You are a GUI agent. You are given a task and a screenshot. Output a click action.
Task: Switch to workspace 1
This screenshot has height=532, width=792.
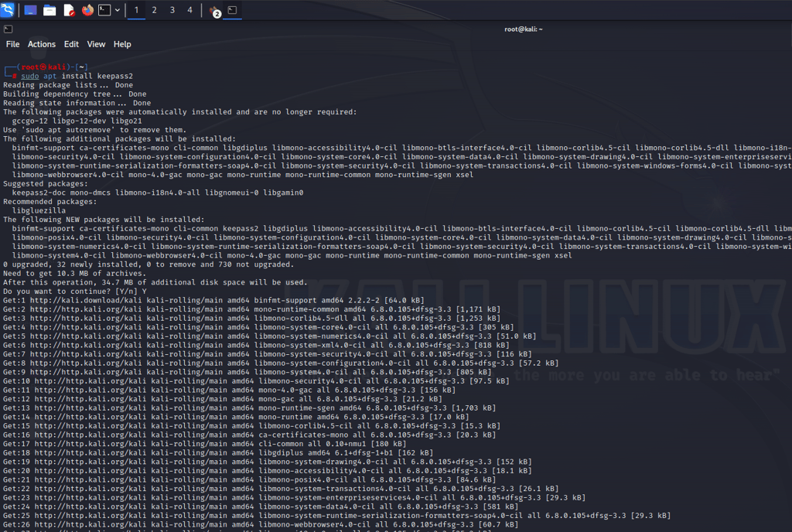136,10
